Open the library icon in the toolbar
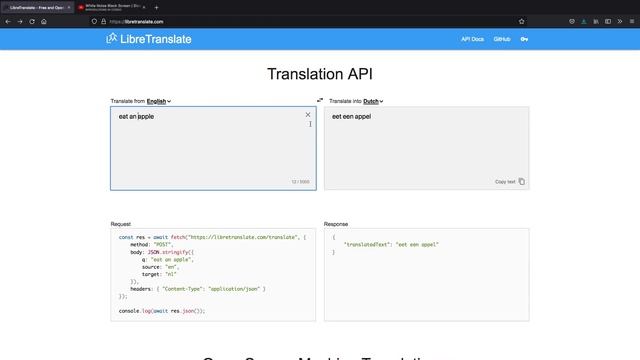This screenshot has height=360, width=640. coord(596,22)
